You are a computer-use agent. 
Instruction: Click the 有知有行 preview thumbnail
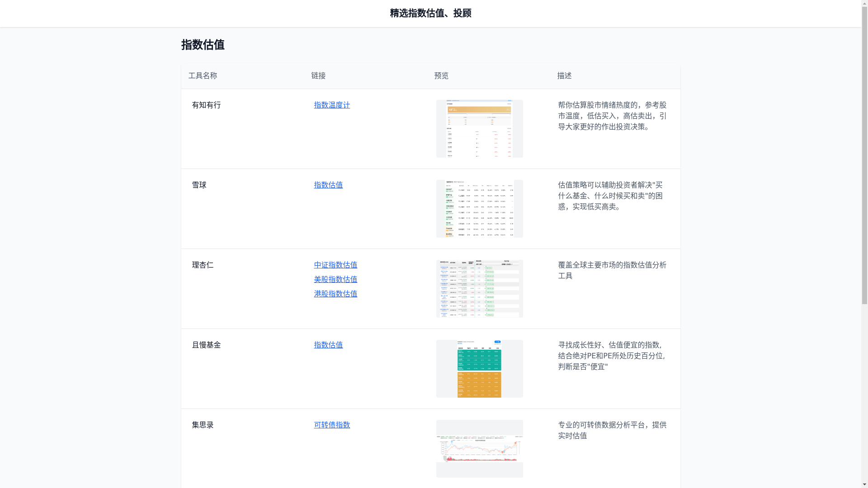coord(479,129)
